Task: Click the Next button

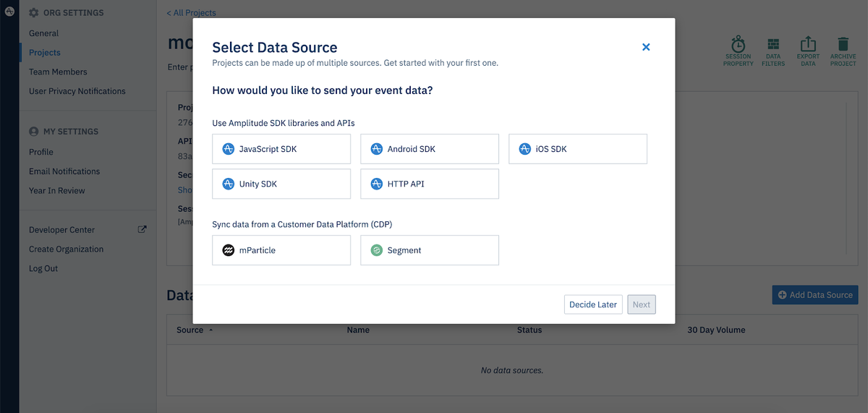Action: pos(642,305)
